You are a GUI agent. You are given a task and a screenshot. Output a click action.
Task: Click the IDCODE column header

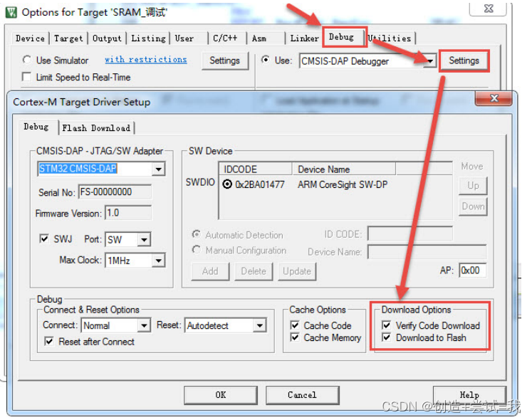point(256,169)
